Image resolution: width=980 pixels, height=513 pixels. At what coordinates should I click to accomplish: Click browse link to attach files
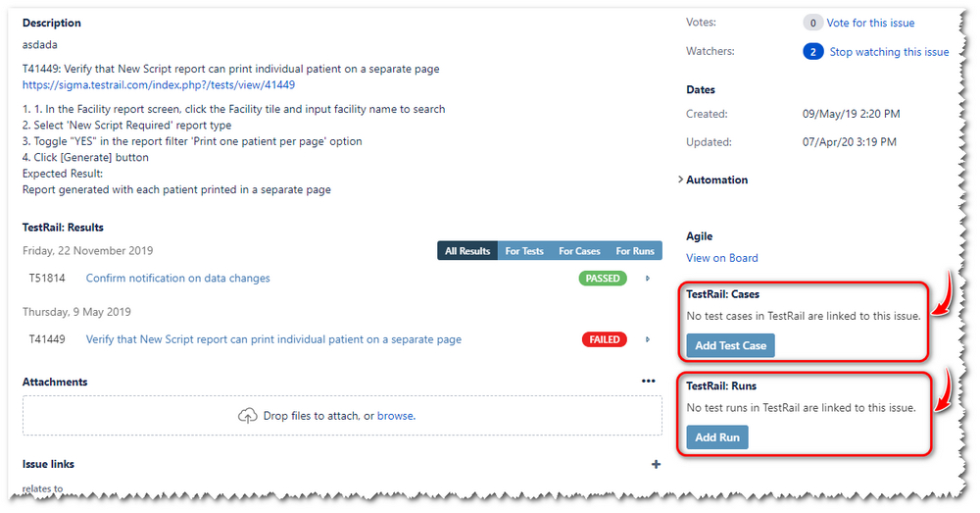(396, 416)
